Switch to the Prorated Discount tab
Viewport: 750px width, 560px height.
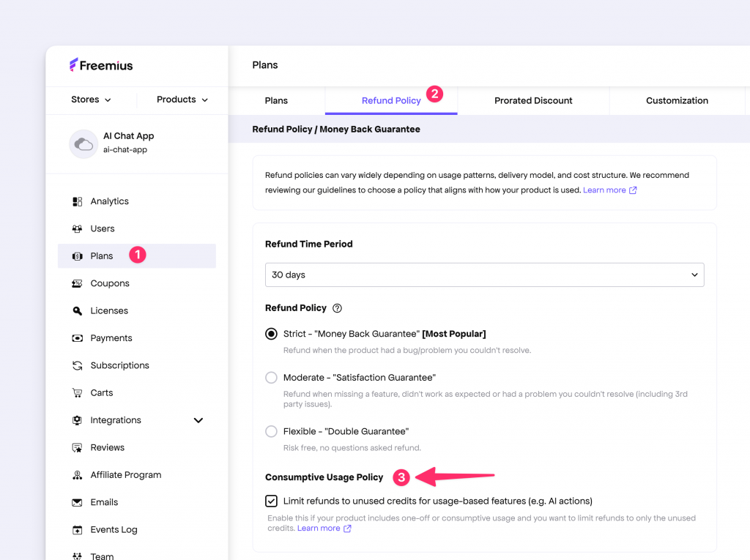tap(533, 100)
